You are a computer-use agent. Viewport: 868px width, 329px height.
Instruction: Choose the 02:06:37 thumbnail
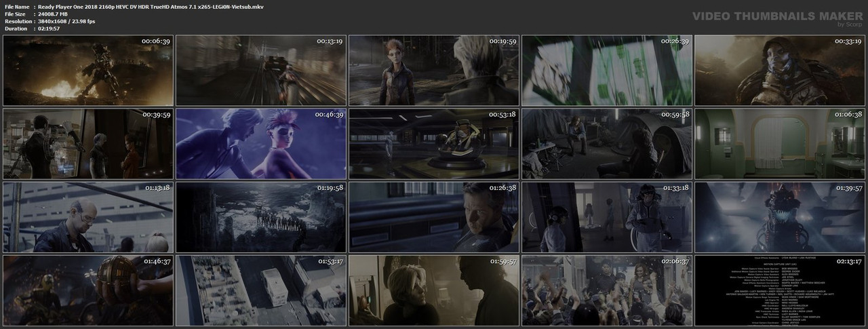point(607,290)
